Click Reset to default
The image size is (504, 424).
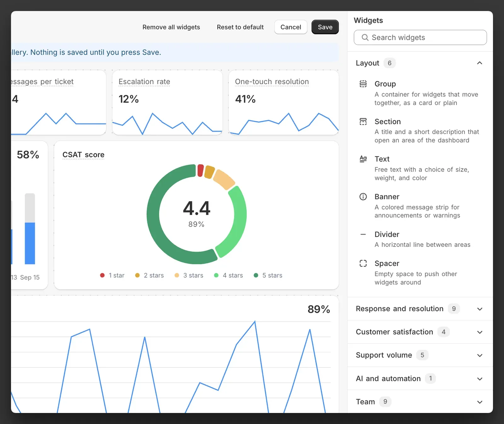(x=240, y=27)
